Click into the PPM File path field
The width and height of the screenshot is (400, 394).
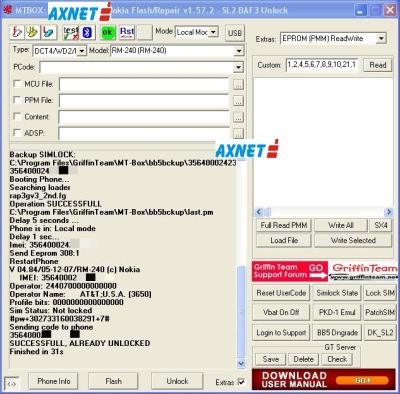pyautogui.click(x=144, y=101)
